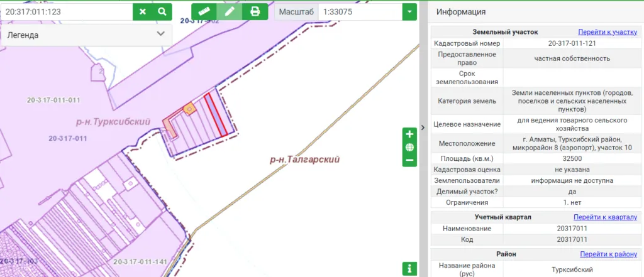The width and height of the screenshot is (644, 277).
Task: Select the ruler measurement tool
Action: coord(204,11)
